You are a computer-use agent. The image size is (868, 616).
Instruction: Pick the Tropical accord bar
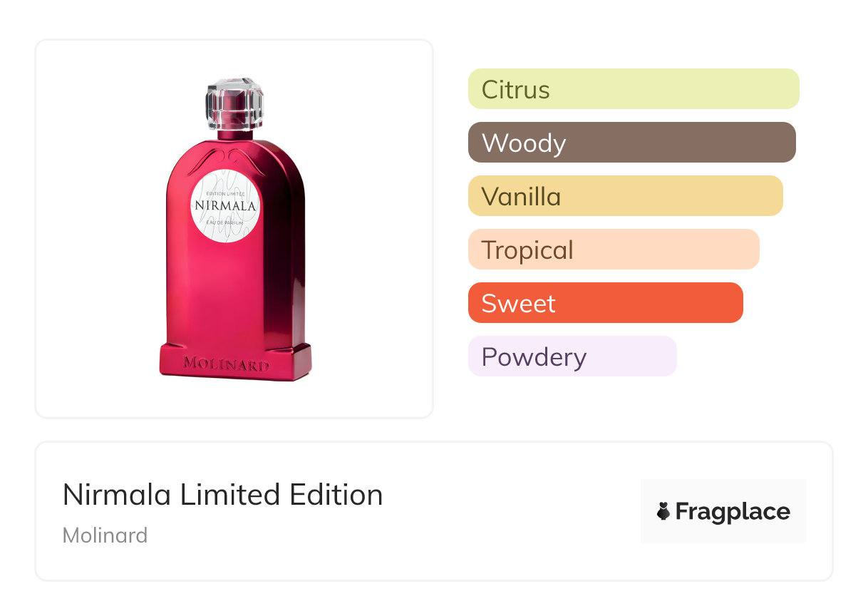click(x=613, y=250)
